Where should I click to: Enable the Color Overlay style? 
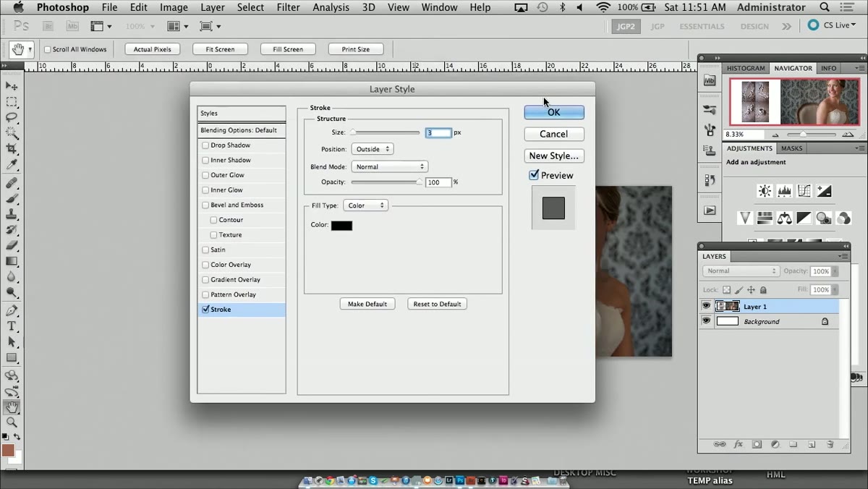point(205,265)
